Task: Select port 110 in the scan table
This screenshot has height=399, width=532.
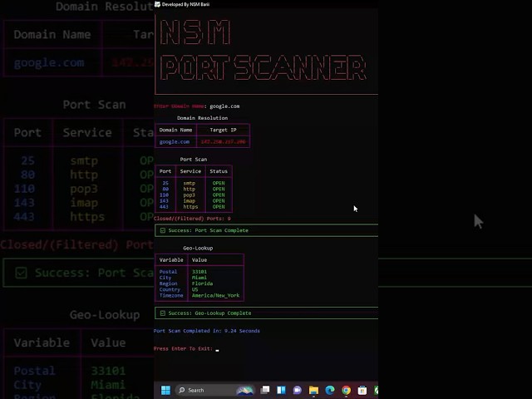Action: pyautogui.click(x=164, y=195)
